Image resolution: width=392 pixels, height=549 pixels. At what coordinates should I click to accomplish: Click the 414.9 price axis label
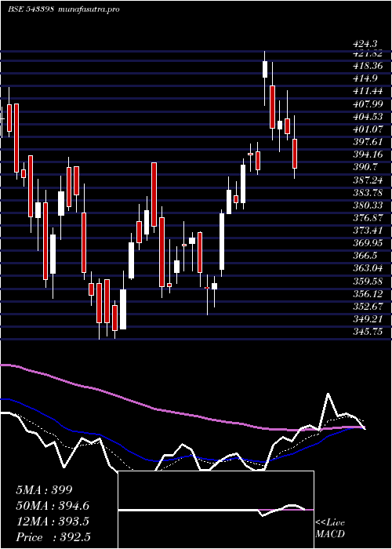coord(365,78)
